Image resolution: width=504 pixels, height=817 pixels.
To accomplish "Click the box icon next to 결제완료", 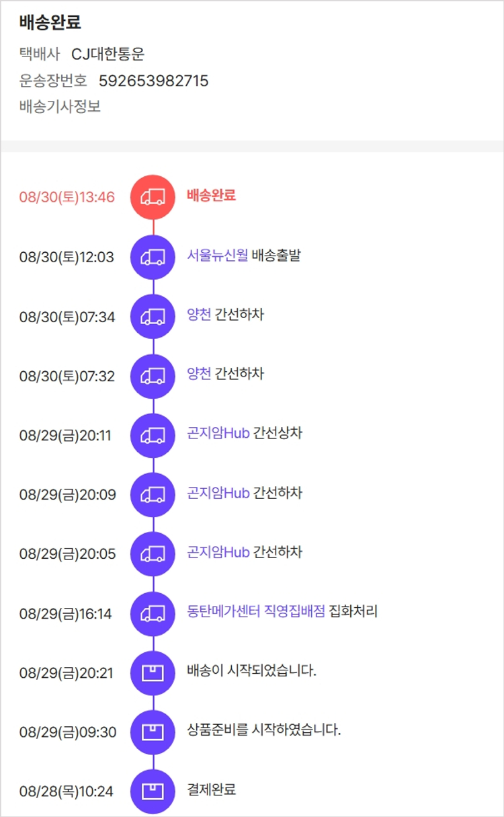I will tap(153, 791).
